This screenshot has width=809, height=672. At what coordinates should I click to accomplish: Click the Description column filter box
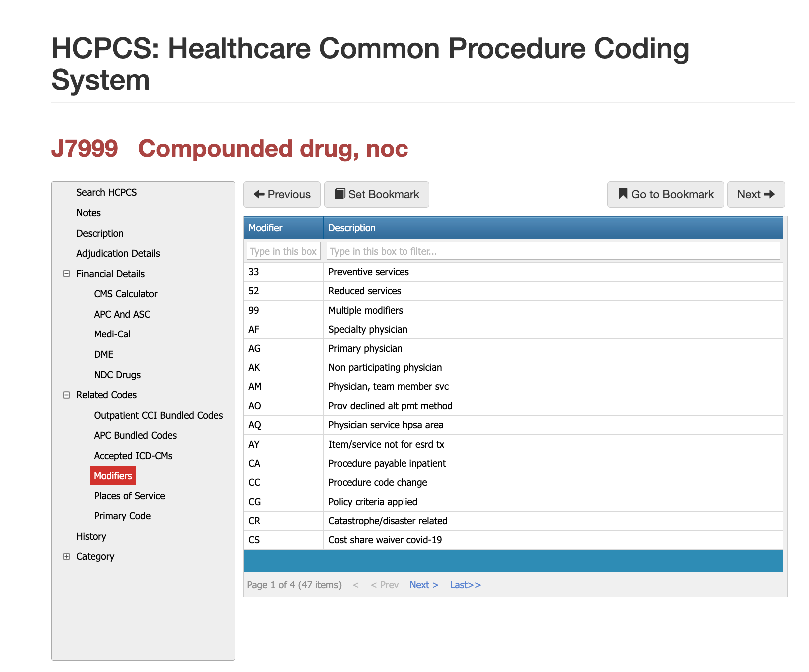[552, 251]
